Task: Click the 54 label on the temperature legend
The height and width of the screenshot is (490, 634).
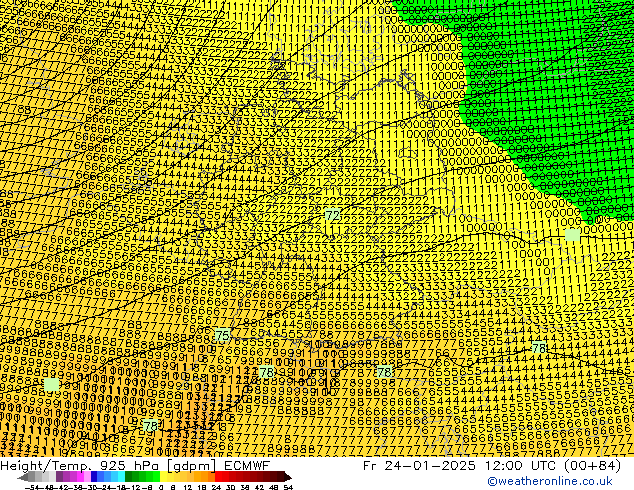Action: tap(288, 487)
